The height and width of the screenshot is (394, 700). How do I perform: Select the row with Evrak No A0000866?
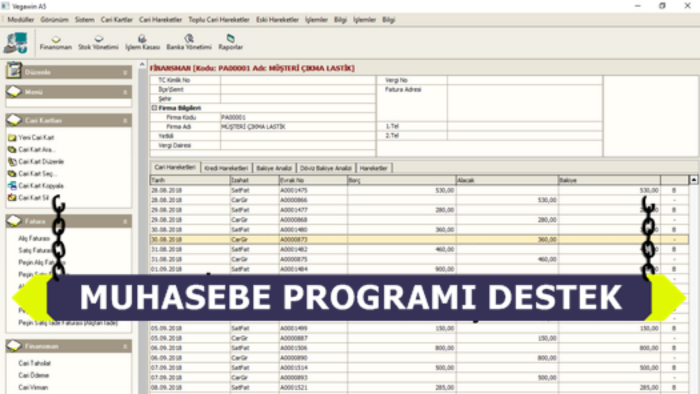click(x=419, y=200)
